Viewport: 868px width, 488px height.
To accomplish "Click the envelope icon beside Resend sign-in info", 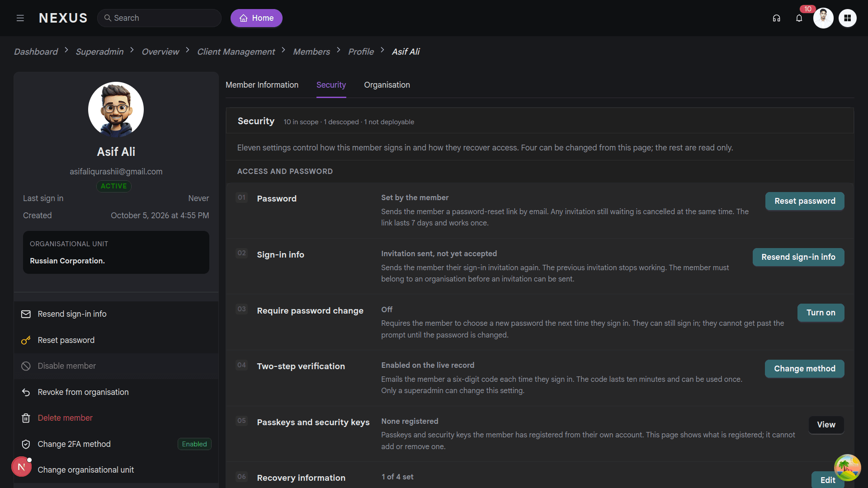I will pyautogui.click(x=26, y=314).
